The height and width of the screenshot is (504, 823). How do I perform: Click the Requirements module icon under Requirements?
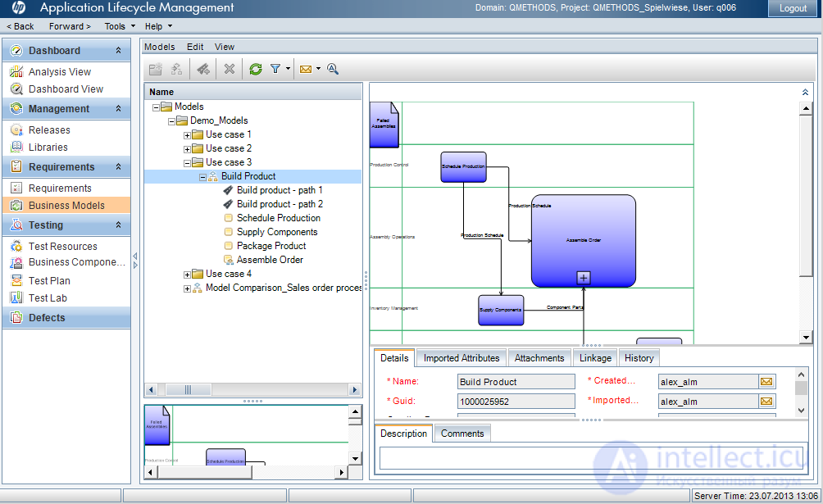[16, 188]
